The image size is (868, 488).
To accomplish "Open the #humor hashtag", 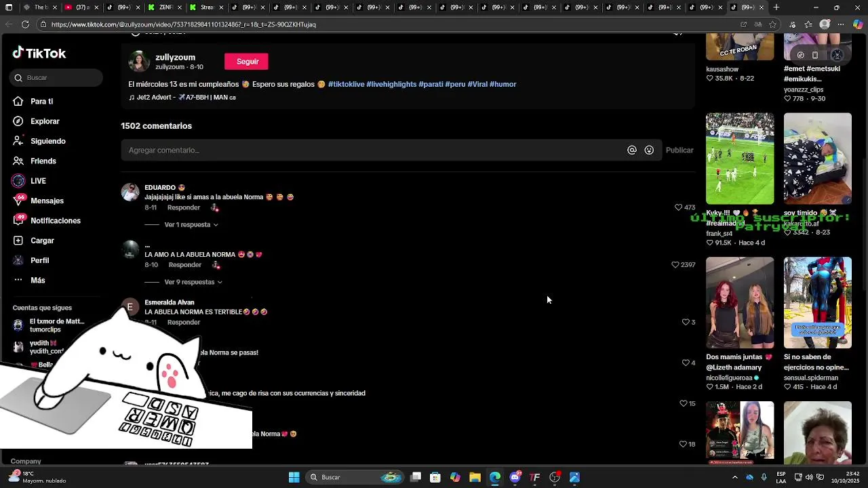I will tap(502, 84).
